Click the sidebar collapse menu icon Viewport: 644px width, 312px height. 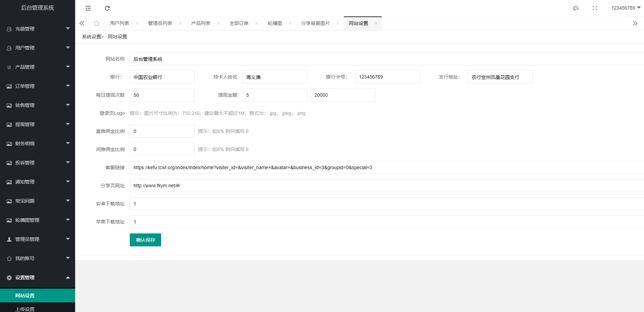coord(88,8)
